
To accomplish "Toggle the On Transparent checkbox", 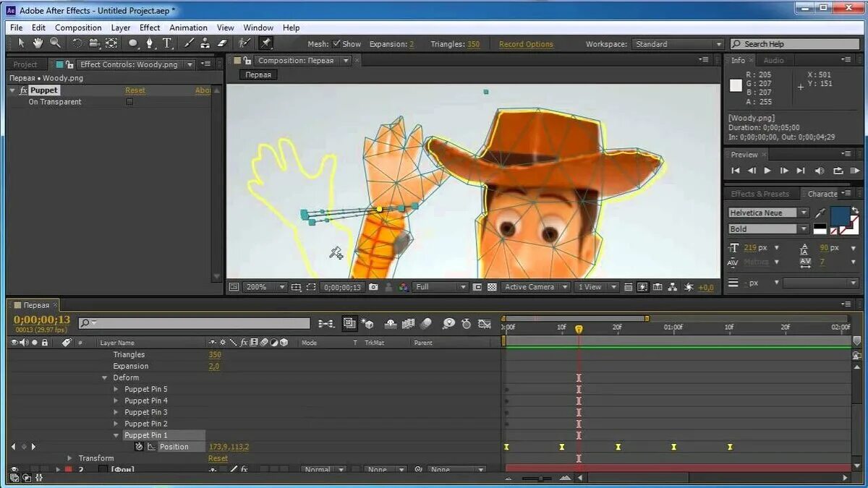I will [129, 102].
